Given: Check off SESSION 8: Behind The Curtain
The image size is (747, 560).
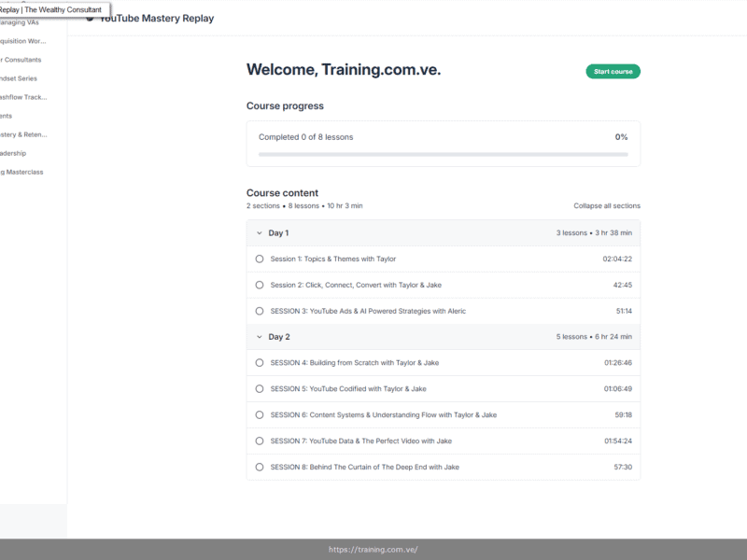Looking at the screenshot, I should point(260,467).
